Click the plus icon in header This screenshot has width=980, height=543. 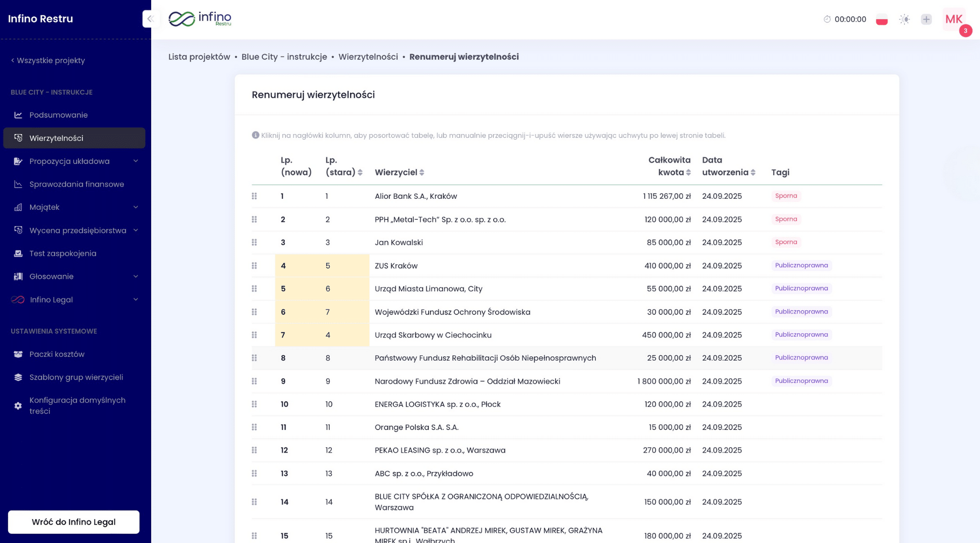point(926,20)
